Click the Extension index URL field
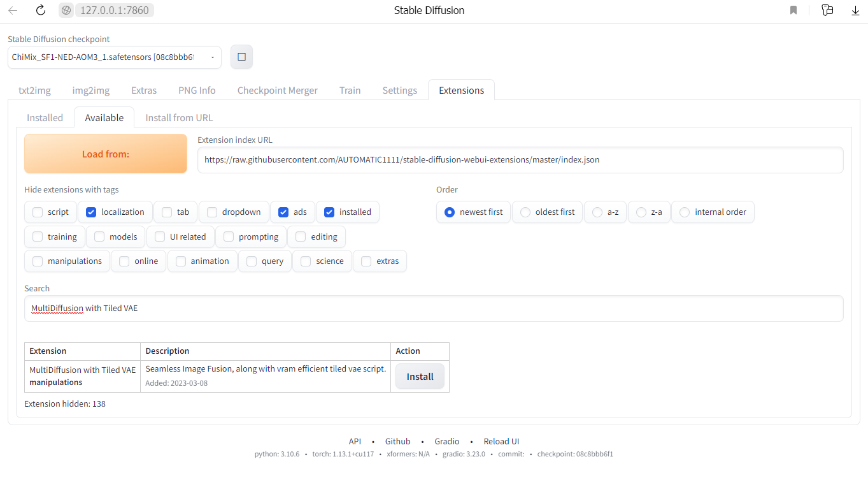This screenshot has width=868, height=480. pyautogui.click(x=520, y=160)
